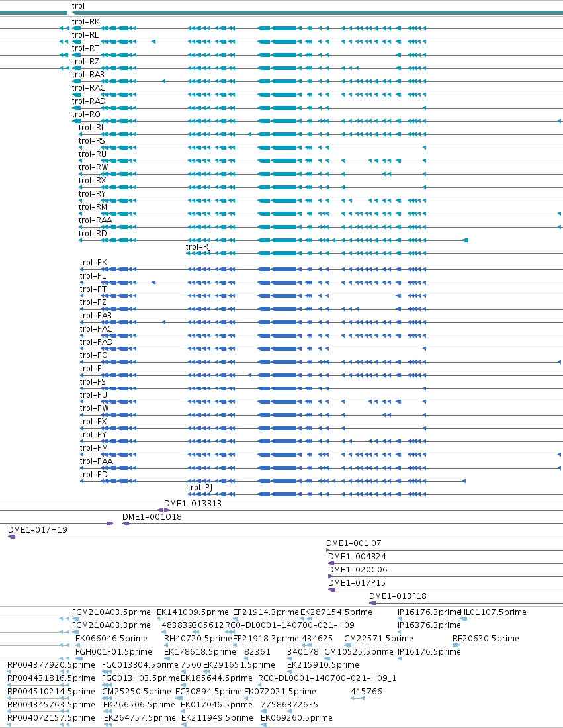The height and width of the screenshot is (728, 563).
Task: Click the trol-PL protein label
Action: [x=93, y=276]
